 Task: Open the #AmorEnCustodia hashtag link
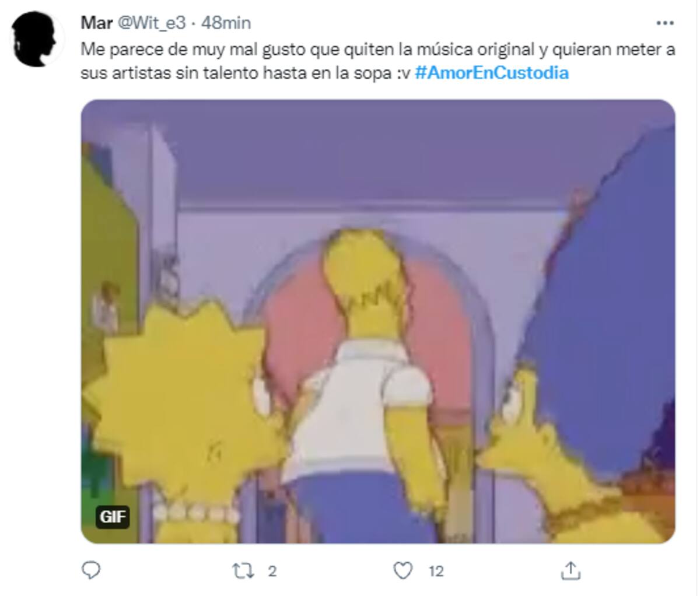(492, 73)
